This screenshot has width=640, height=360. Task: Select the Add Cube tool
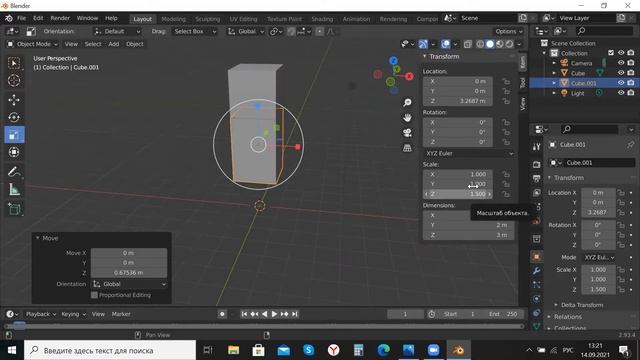click(14, 209)
